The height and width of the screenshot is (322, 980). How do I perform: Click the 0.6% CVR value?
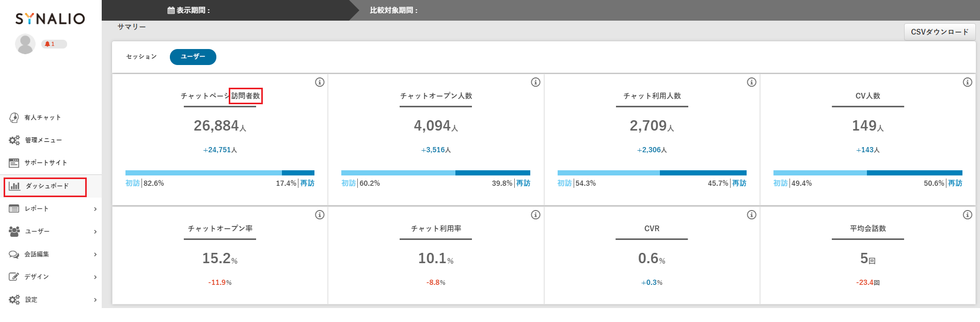point(652,259)
